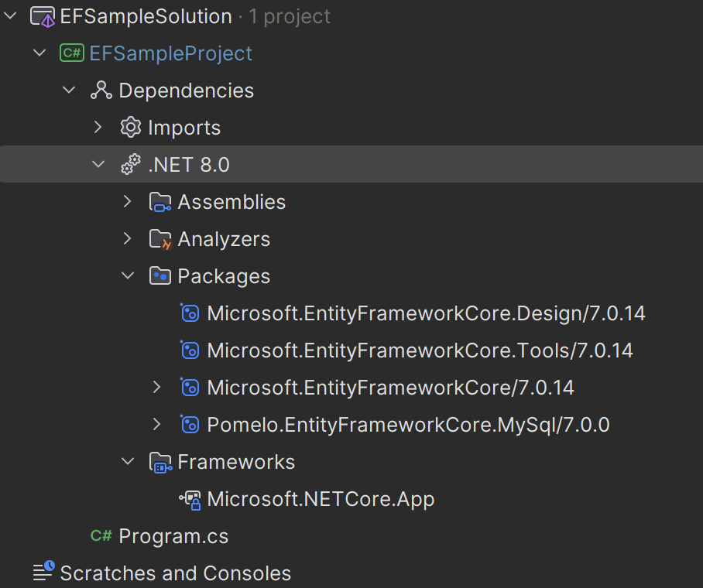Expand Pomelo.EntityFrameworkCore.MySql package
This screenshot has height=588, width=703.
pos(156,425)
